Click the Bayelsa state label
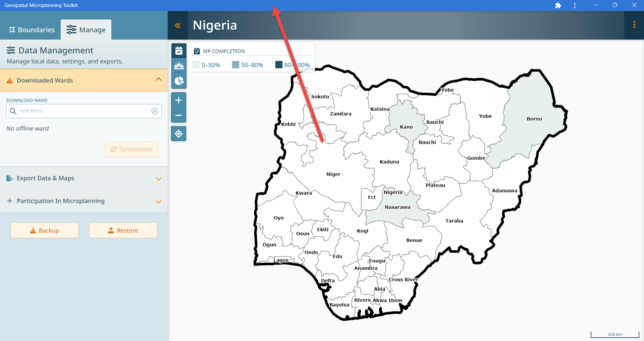This screenshot has height=341, width=644. [339, 305]
